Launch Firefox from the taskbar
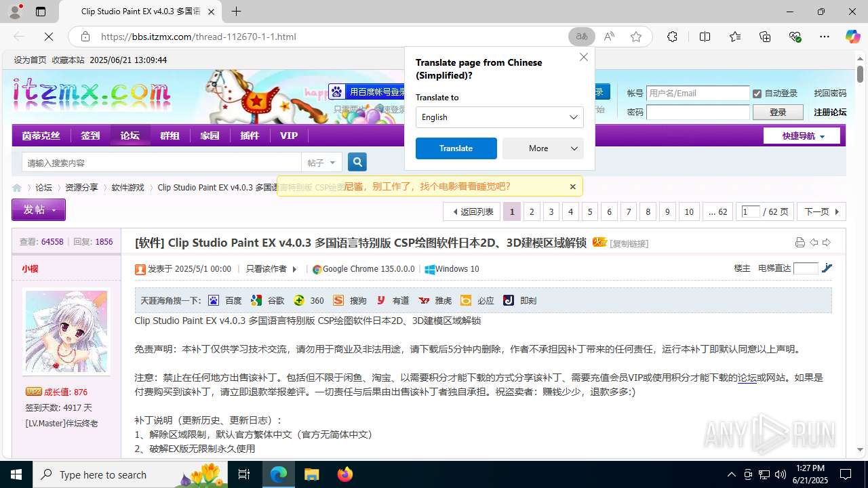This screenshot has height=488, width=868. coord(345,474)
